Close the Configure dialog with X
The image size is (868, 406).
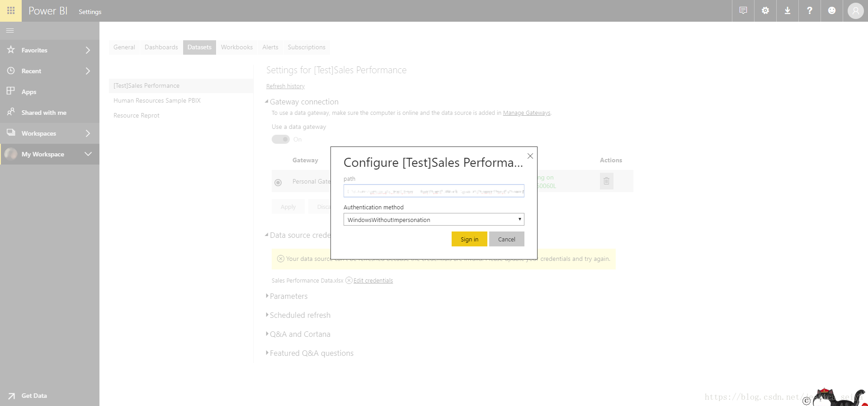530,156
